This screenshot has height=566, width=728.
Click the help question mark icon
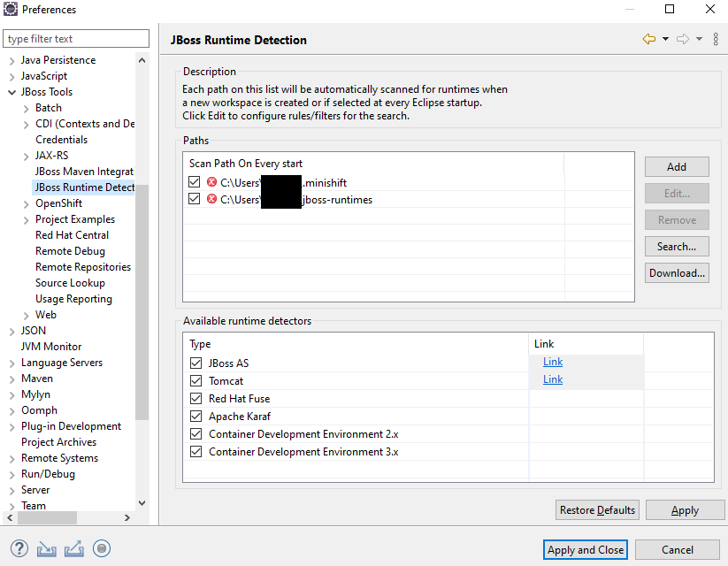click(x=19, y=549)
